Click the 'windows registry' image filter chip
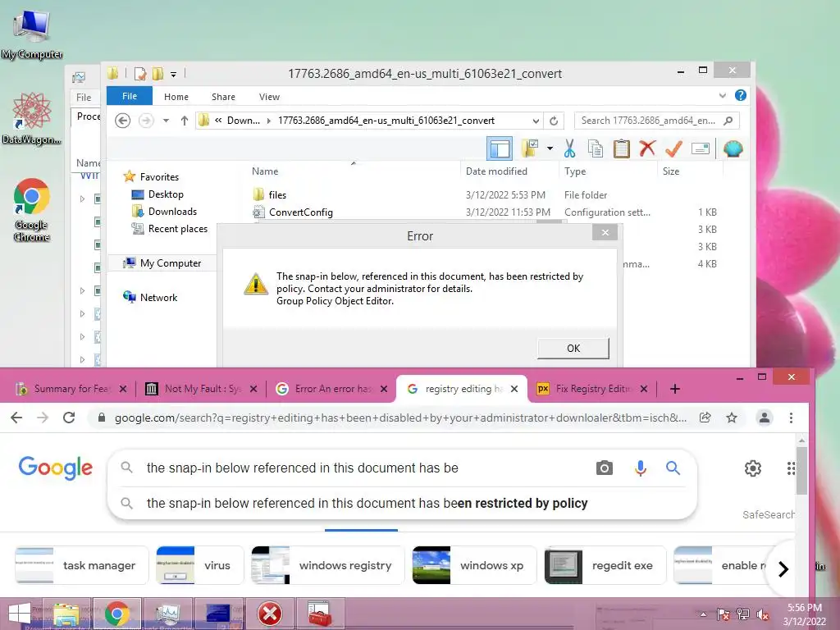The height and width of the screenshot is (630, 840). pos(328,565)
